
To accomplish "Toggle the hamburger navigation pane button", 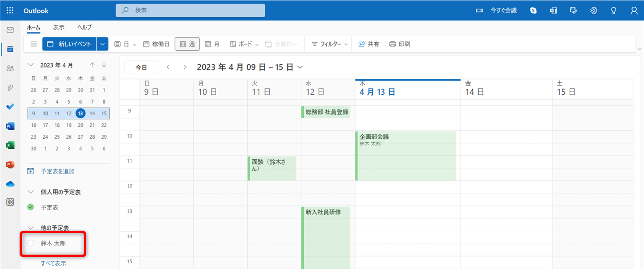I will 34,44.
